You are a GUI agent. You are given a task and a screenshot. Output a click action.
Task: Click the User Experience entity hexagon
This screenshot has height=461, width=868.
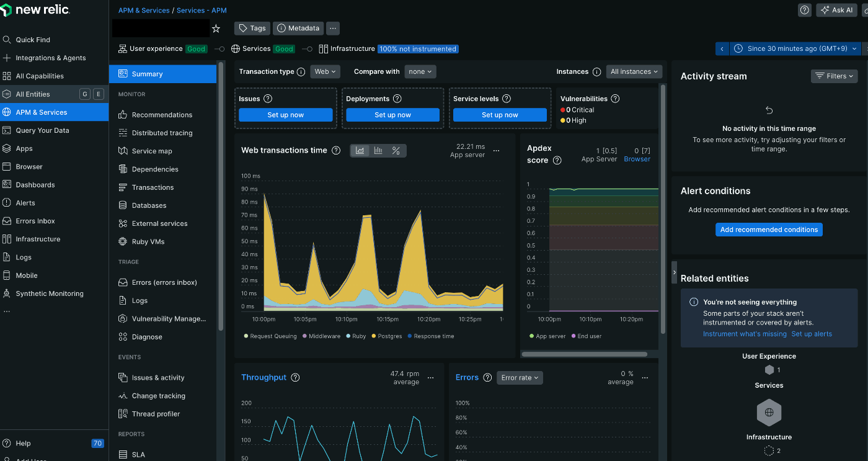[x=769, y=370]
